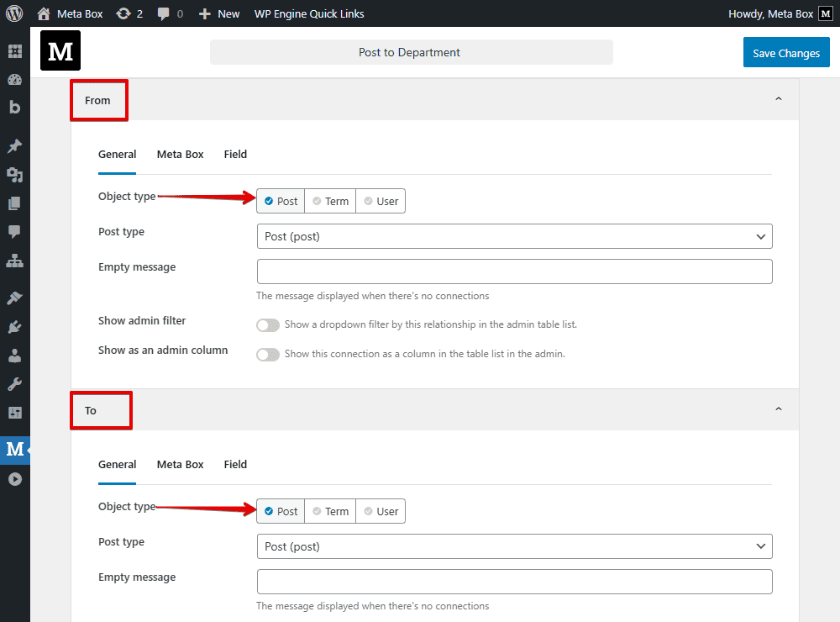The image size is (840, 622).
Task: Click Empty message field in From section
Action: 514,271
